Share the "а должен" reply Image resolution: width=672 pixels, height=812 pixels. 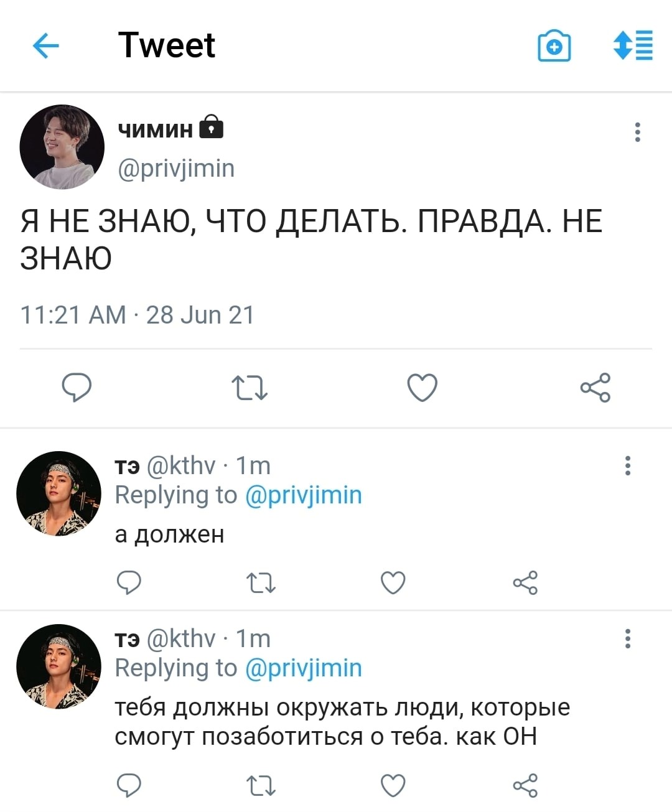pos(525,583)
